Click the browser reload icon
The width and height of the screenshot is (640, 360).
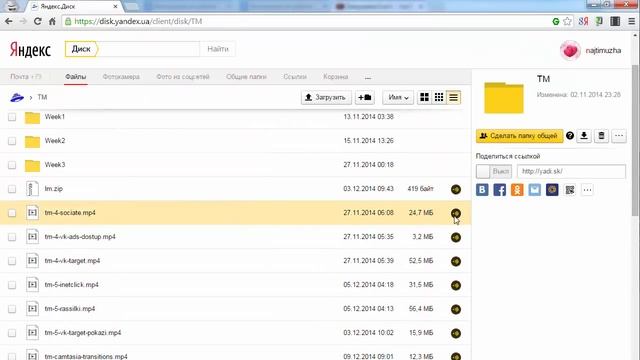(37, 21)
